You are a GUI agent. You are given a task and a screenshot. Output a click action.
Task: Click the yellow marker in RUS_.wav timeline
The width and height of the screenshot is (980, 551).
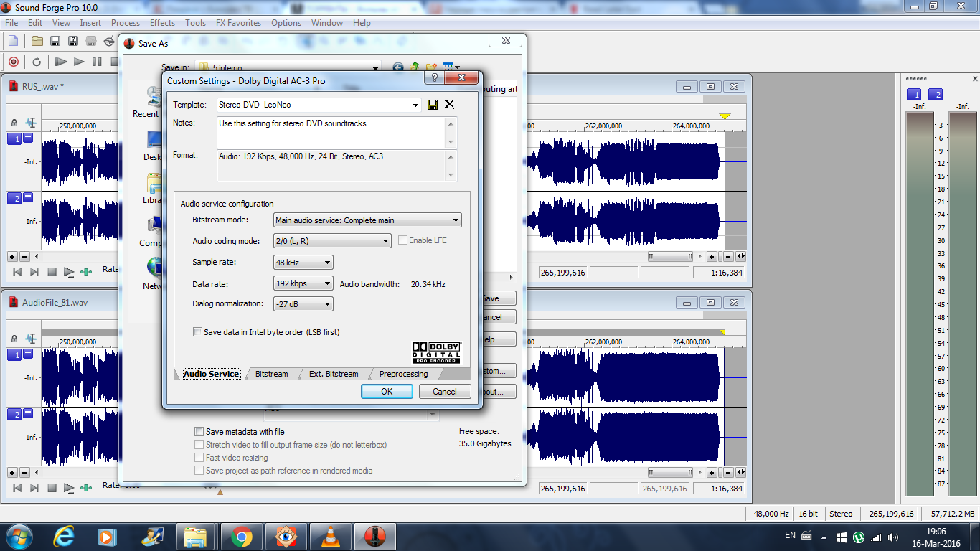click(725, 116)
